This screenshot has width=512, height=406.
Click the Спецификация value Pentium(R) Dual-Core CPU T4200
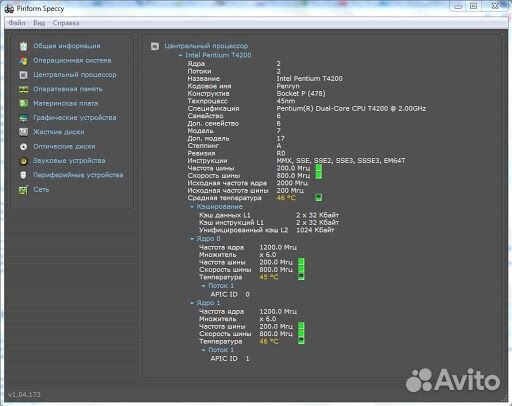coord(351,108)
